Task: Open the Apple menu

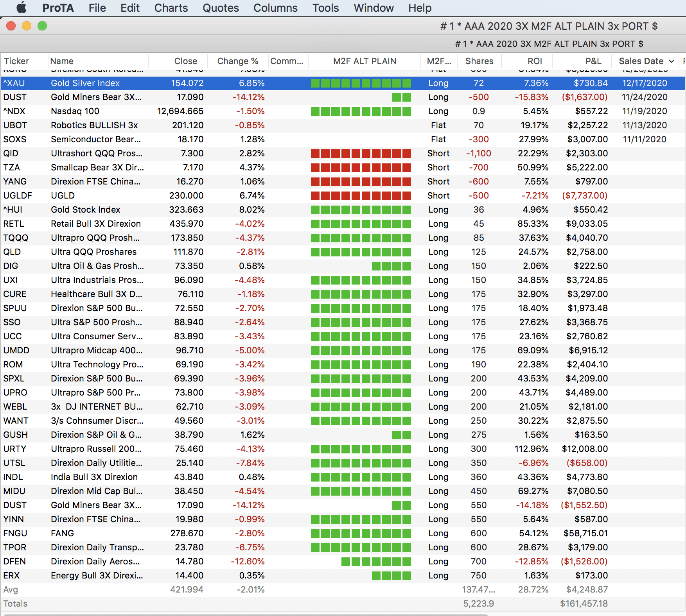Action: pyautogui.click(x=21, y=8)
